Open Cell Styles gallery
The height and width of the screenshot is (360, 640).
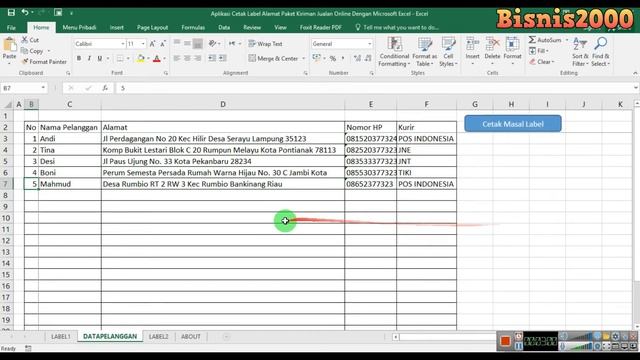[x=448, y=52]
